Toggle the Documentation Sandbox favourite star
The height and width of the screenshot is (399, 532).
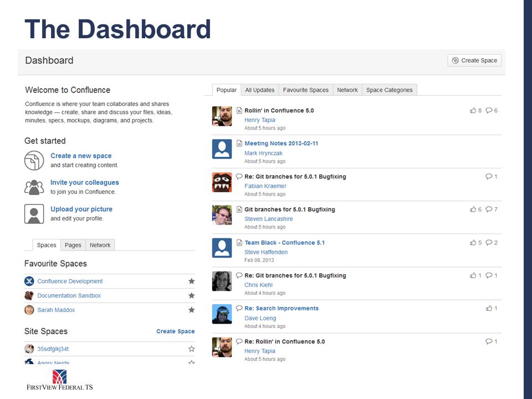click(192, 295)
